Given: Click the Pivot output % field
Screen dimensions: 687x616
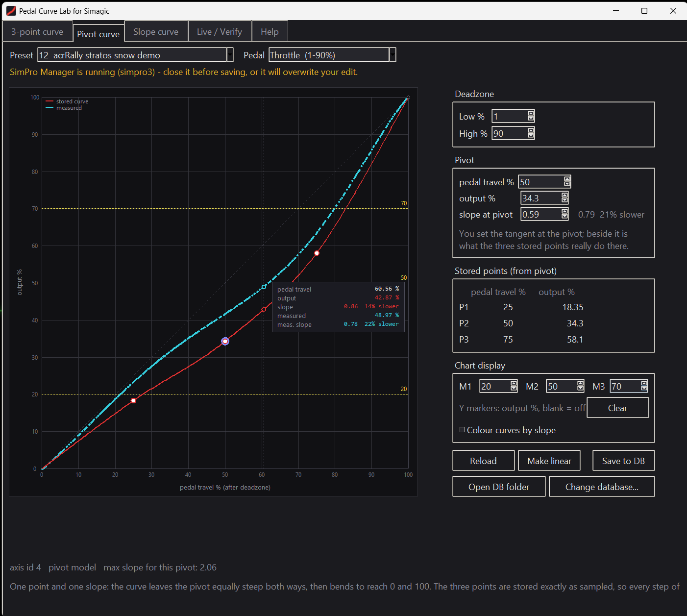Looking at the screenshot, I should tap(541, 198).
